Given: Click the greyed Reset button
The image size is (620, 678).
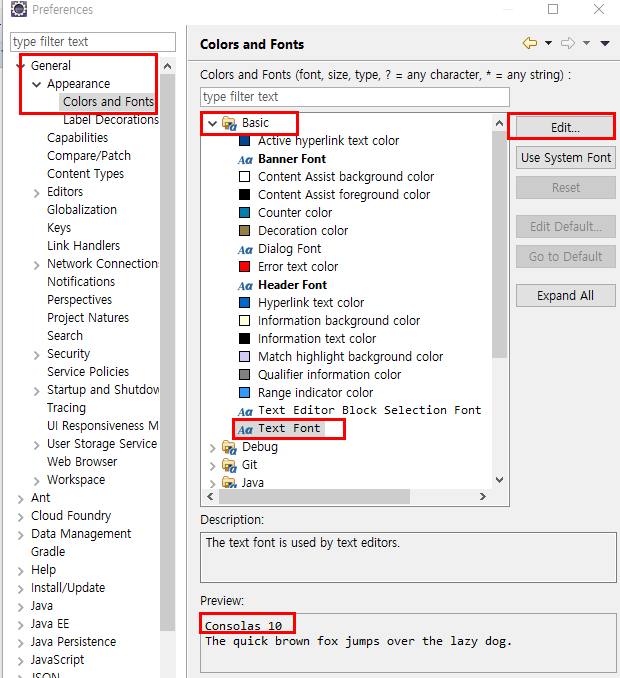Looking at the screenshot, I should [x=566, y=188].
